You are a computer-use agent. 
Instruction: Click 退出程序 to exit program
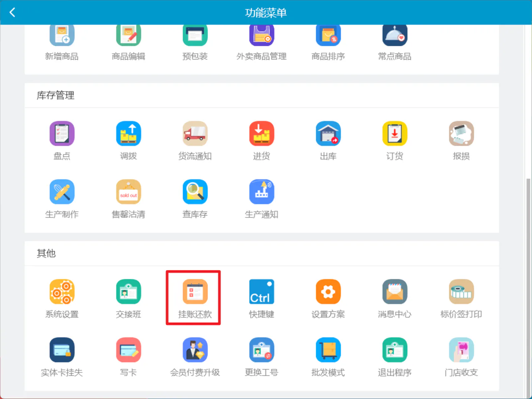coord(394,357)
